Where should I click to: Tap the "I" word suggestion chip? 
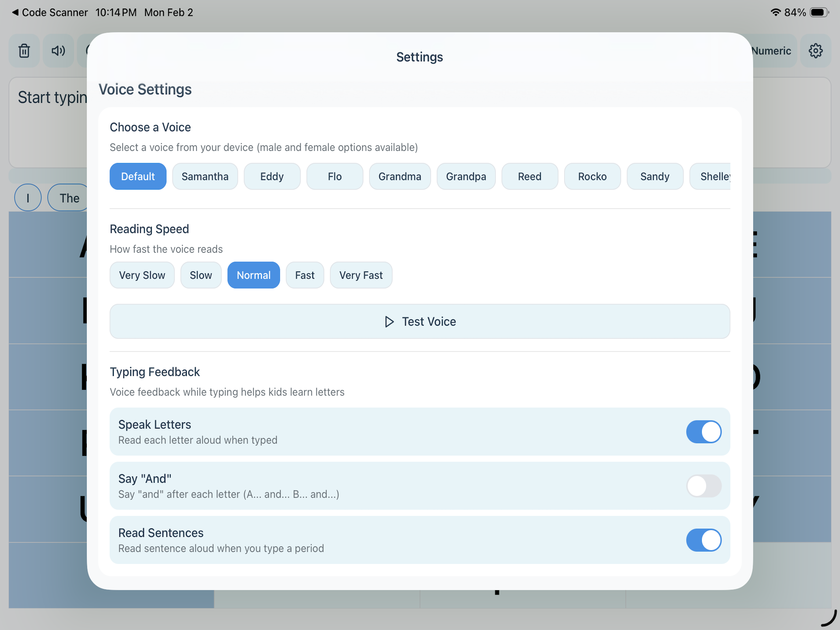click(x=28, y=198)
